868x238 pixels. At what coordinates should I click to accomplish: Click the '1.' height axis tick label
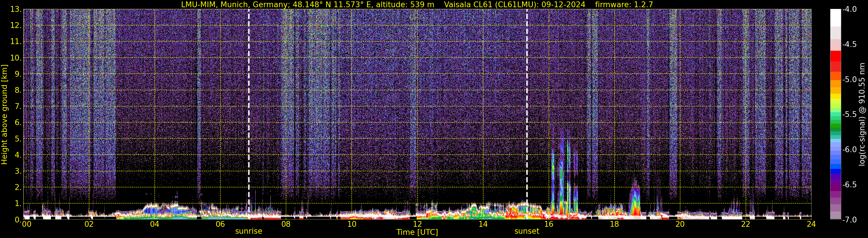click(x=18, y=204)
